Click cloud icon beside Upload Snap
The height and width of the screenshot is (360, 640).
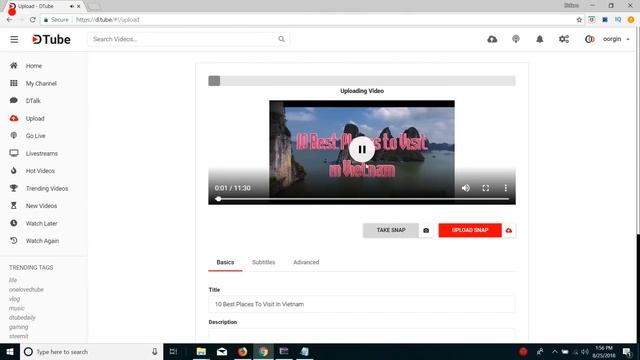(509, 231)
